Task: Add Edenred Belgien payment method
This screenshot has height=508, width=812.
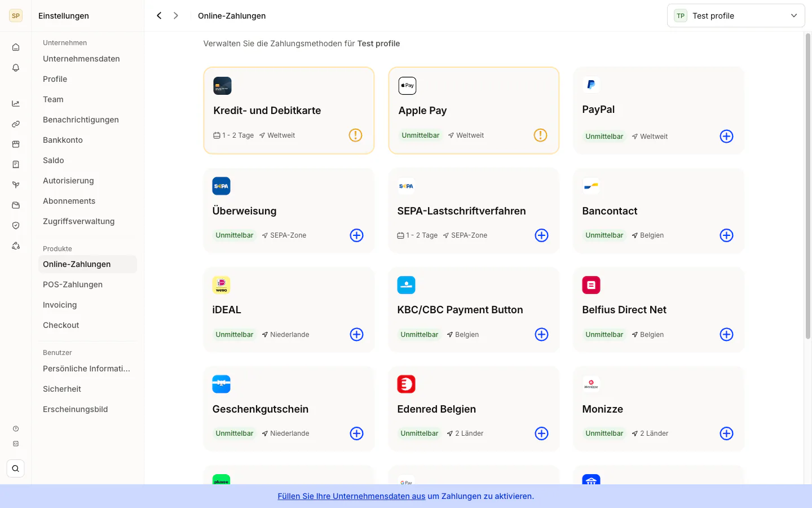Action: pyautogui.click(x=541, y=433)
